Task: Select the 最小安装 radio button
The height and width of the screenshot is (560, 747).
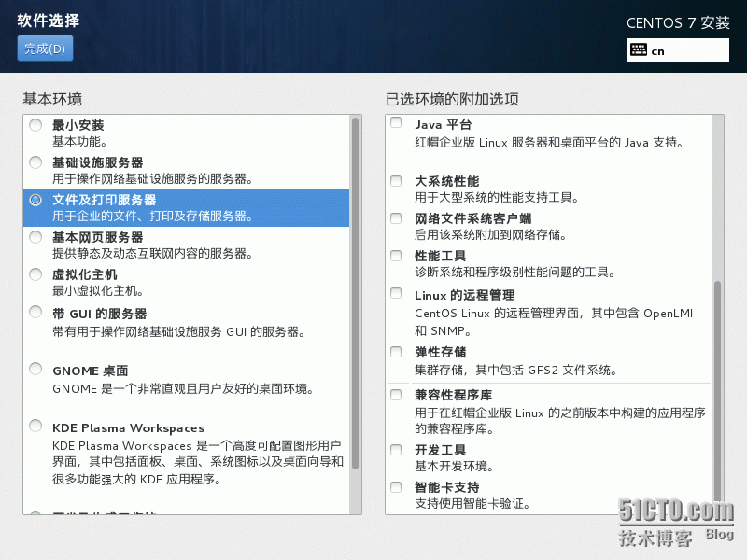Action: [x=35, y=125]
